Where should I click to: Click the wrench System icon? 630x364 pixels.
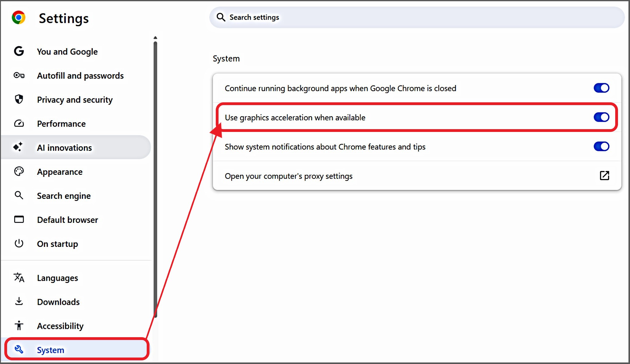click(x=19, y=349)
